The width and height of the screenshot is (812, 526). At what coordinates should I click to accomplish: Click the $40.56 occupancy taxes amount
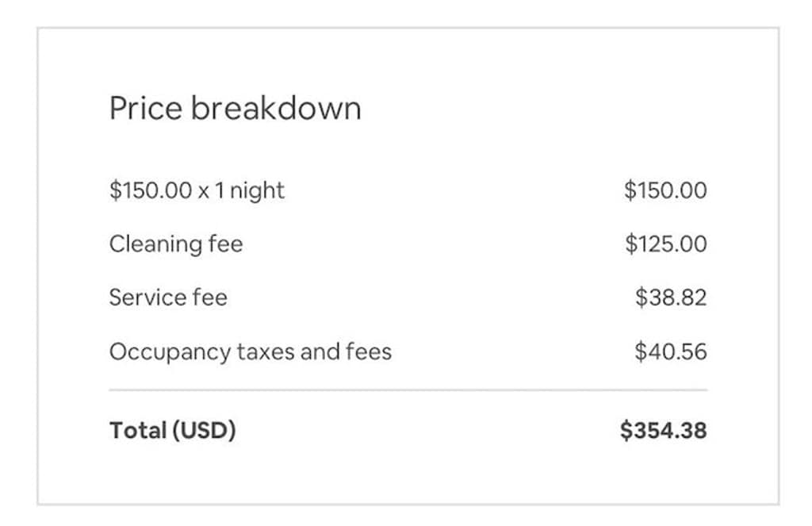tap(670, 351)
